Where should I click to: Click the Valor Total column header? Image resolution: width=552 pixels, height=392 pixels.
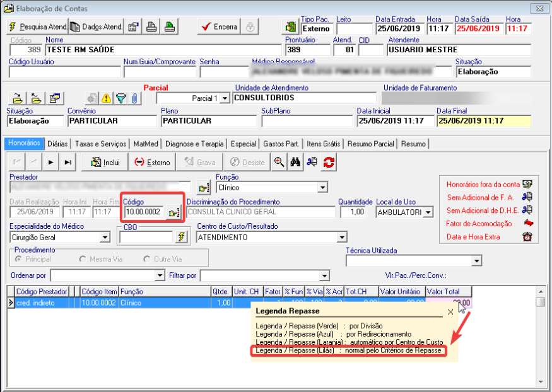pos(449,291)
